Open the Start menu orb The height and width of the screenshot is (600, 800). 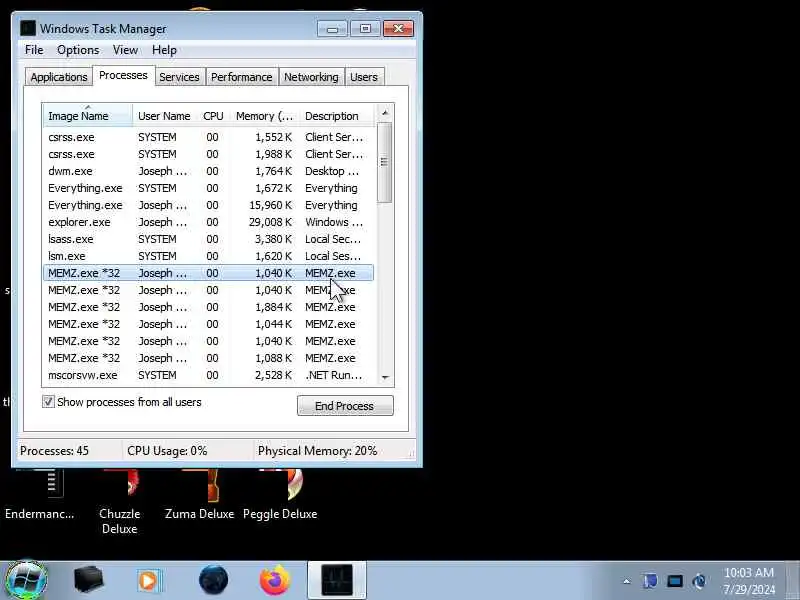click(x=26, y=580)
